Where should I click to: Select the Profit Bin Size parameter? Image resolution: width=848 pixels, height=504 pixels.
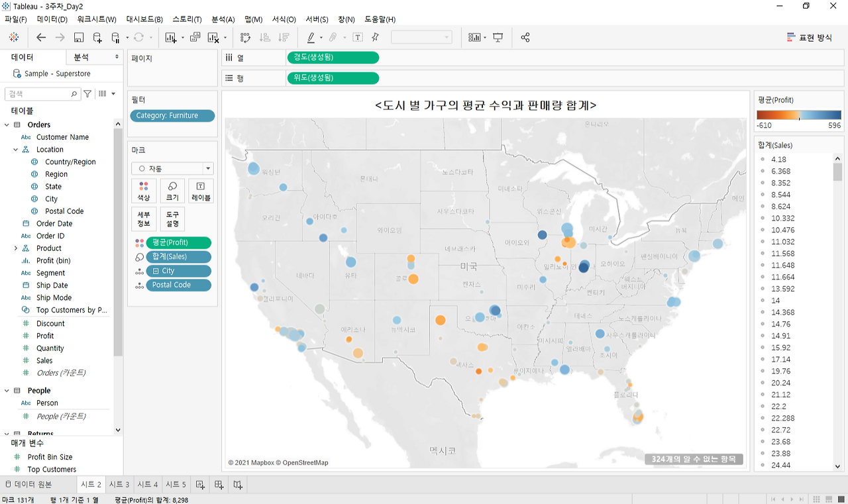click(x=50, y=457)
